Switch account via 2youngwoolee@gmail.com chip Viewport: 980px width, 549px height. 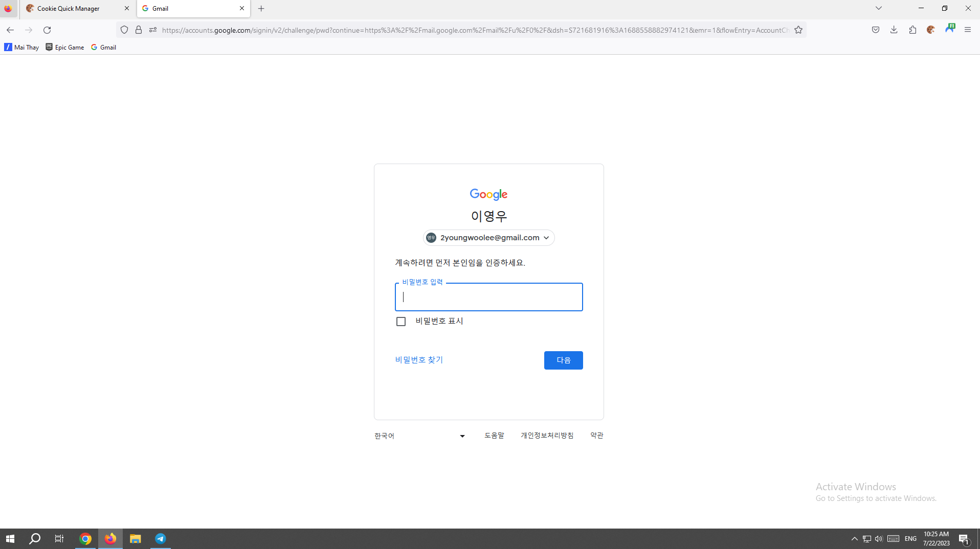(489, 238)
